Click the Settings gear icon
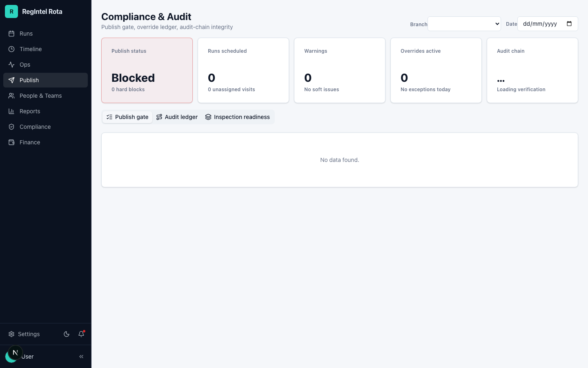588x368 pixels. (11, 334)
